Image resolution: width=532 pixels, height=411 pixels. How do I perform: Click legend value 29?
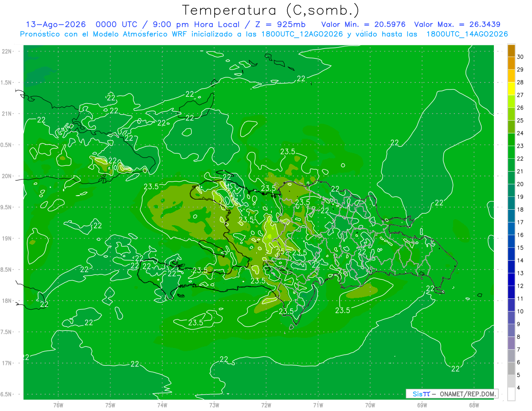point(520,70)
